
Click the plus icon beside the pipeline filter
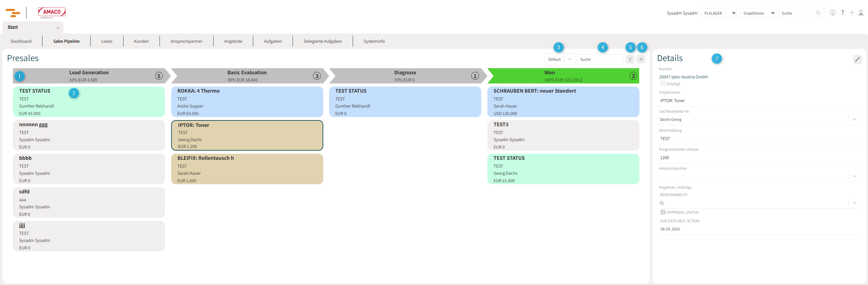(641, 59)
